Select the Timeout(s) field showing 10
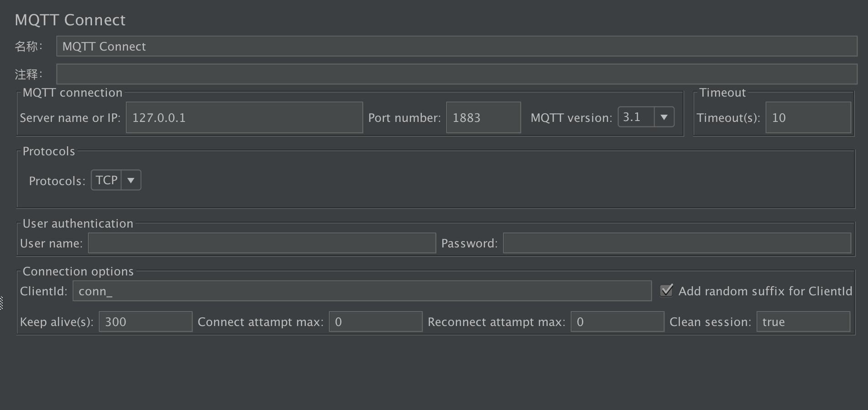Image resolution: width=868 pixels, height=410 pixels. (x=809, y=117)
